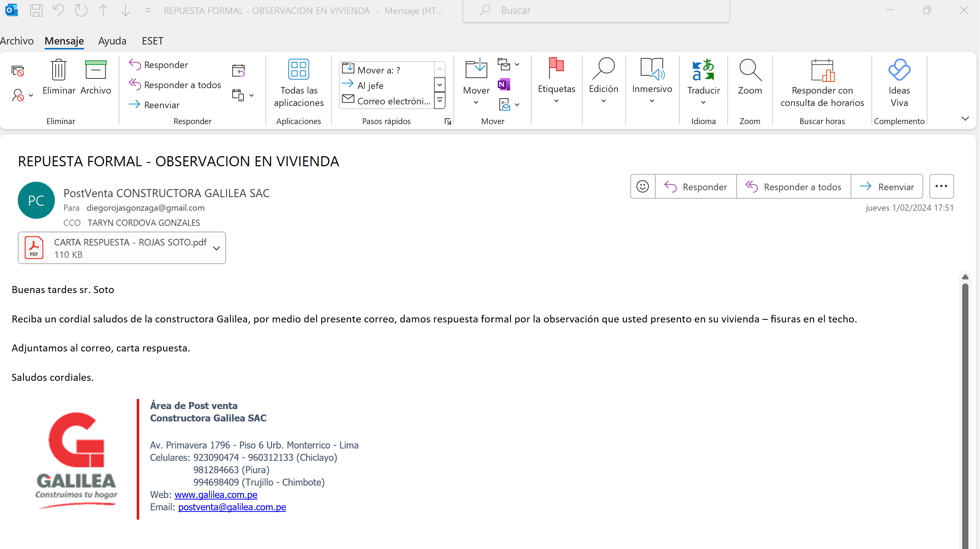Click the message body scrollbar up arrow
This screenshot has width=980, height=549.
click(965, 277)
